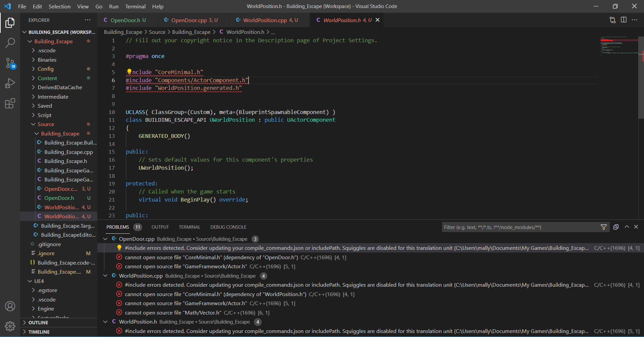Click the Accounts icon in activity bar

click(10, 306)
